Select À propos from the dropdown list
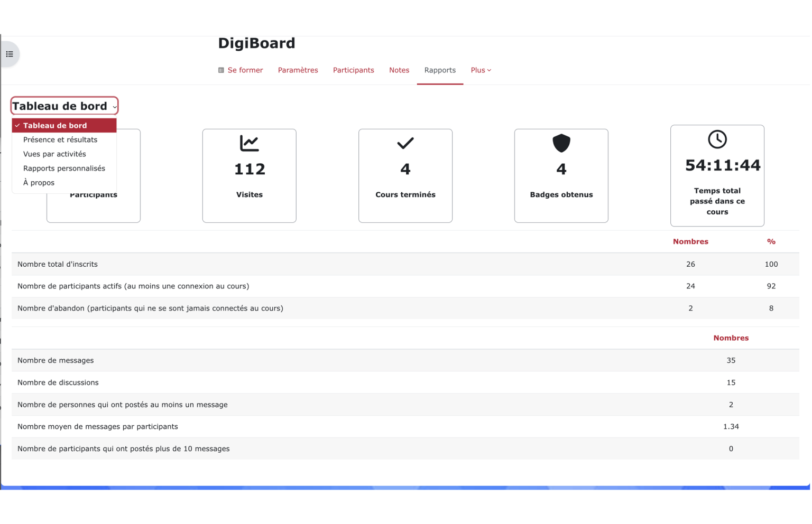Image resolution: width=812 pixels, height=524 pixels. tap(38, 182)
